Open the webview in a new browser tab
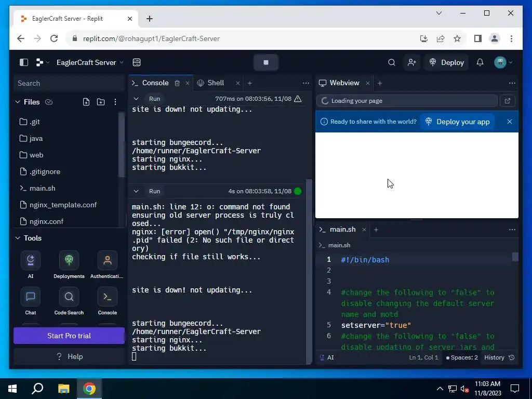 [508, 101]
